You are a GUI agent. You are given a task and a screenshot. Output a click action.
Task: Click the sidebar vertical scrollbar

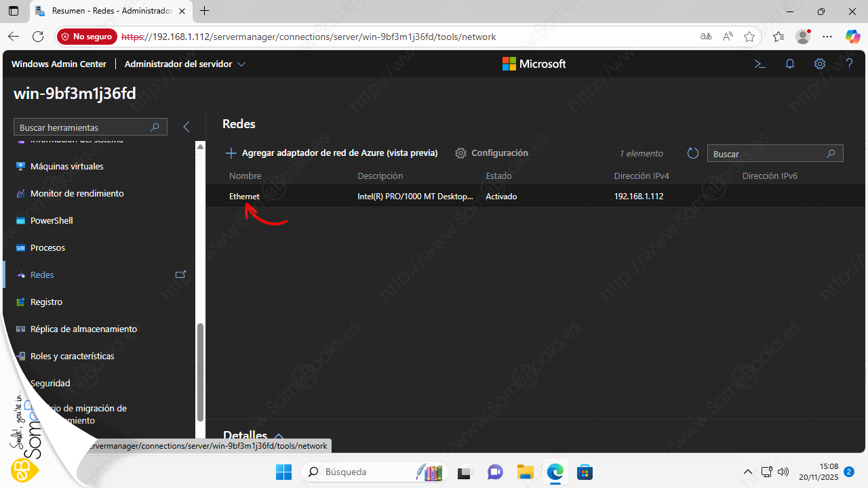click(200, 371)
